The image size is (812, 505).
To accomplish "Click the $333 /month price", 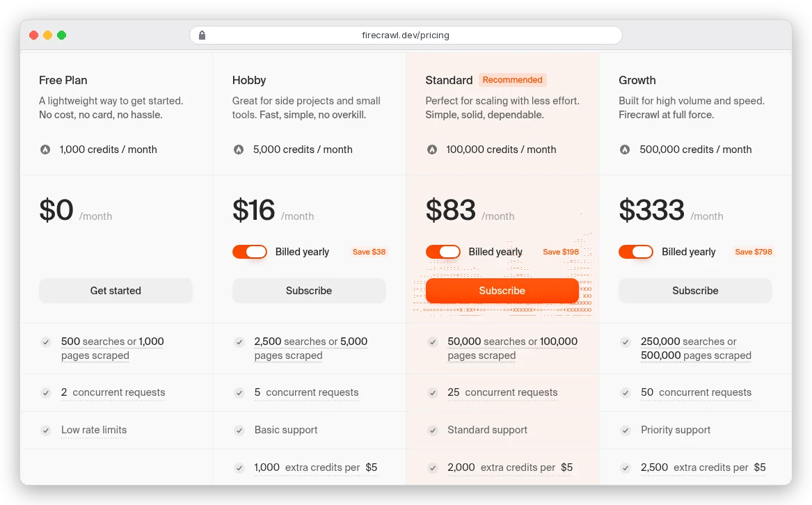I will (x=671, y=210).
